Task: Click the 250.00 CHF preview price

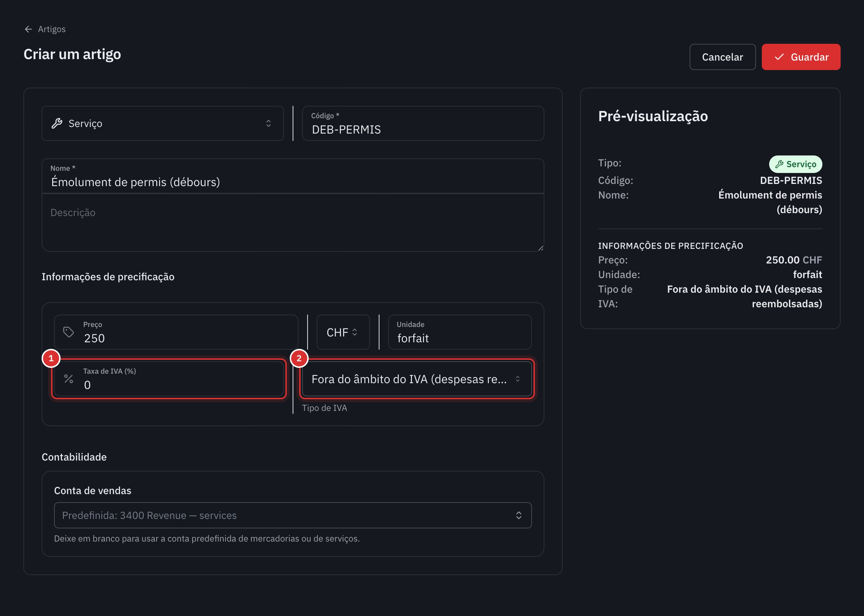Action: pyautogui.click(x=794, y=260)
